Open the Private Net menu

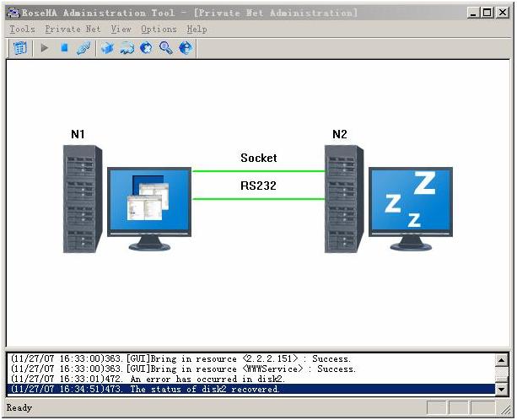[73, 30]
